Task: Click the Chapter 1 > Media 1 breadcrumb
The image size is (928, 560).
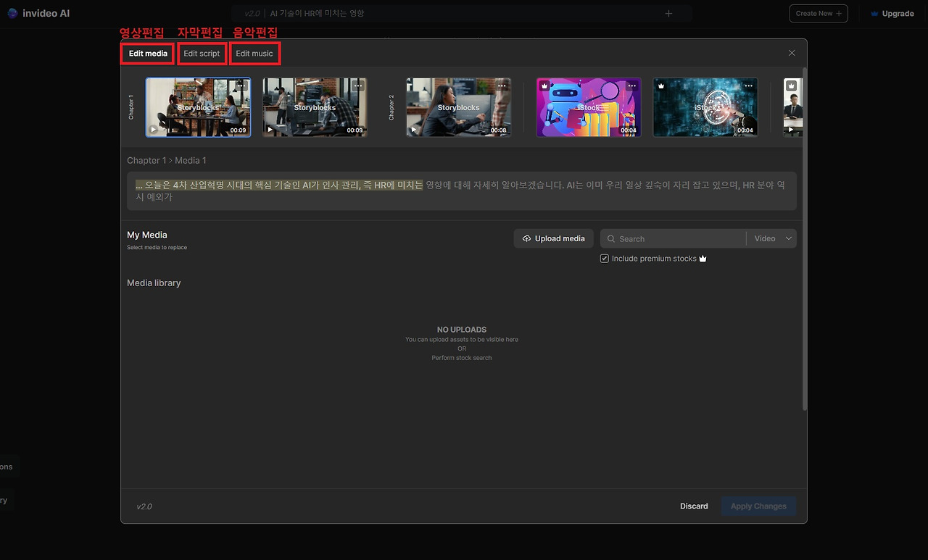Action: click(167, 160)
